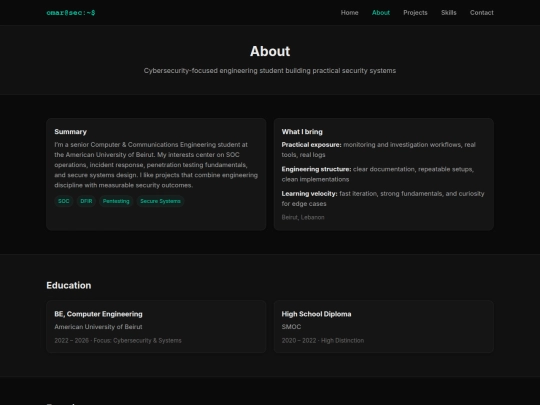The height and width of the screenshot is (405, 540).
Task: Select the High School Diploma card
Action: (x=384, y=326)
